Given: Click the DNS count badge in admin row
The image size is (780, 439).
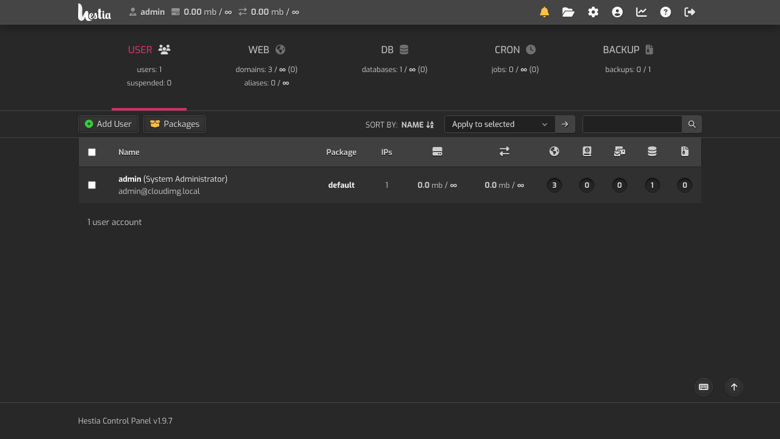Looking at the screenshot, I should coord(587,185).
